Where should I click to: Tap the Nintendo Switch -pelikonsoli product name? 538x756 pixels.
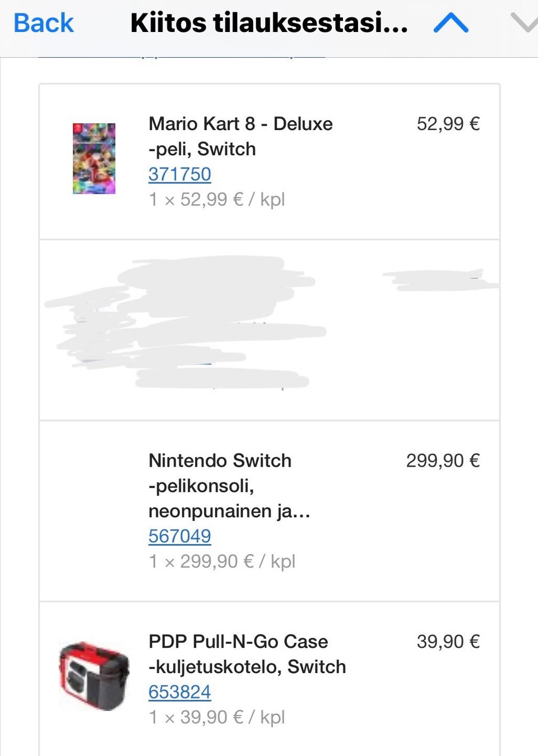tap(229, 486)
